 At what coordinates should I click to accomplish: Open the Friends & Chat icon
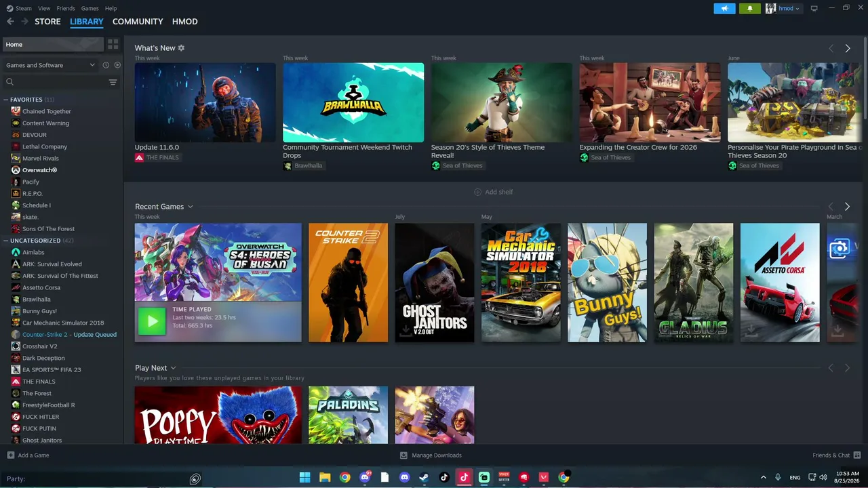(857, 455)
